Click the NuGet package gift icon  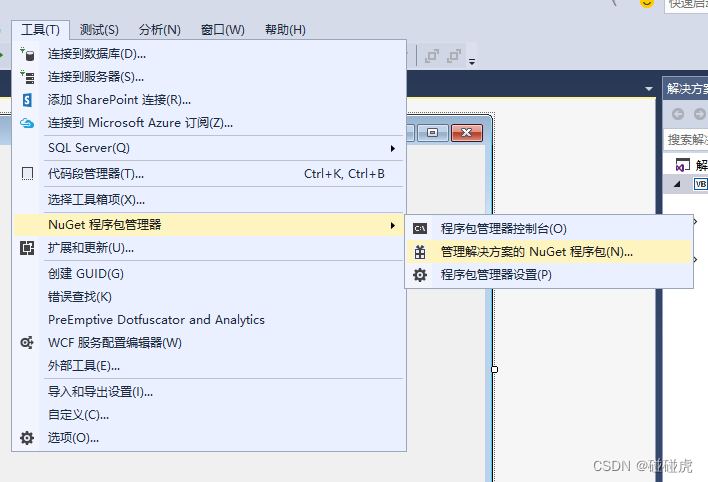(x=420, y=252)
